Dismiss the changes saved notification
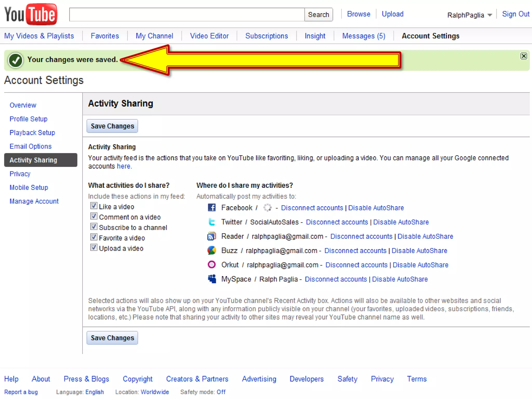Screen dimensions: 532x399 click(523, 56)
